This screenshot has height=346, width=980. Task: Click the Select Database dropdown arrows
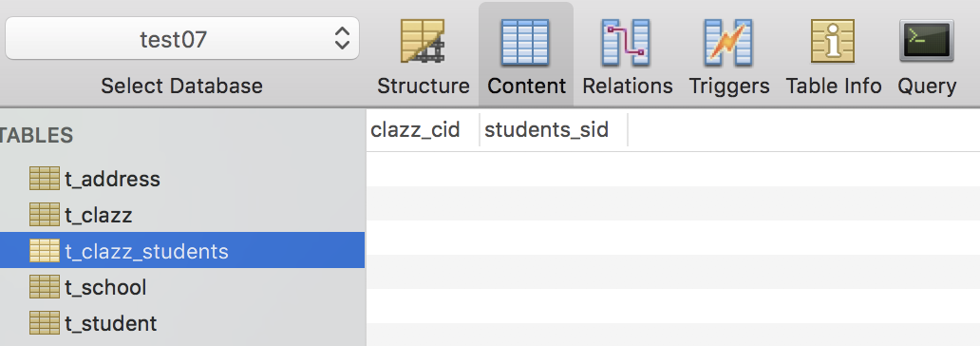pos(341,39)
